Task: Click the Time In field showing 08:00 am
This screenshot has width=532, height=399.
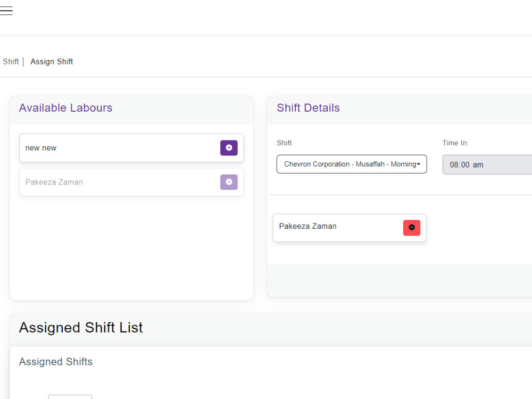Action: tap(487, 165)
